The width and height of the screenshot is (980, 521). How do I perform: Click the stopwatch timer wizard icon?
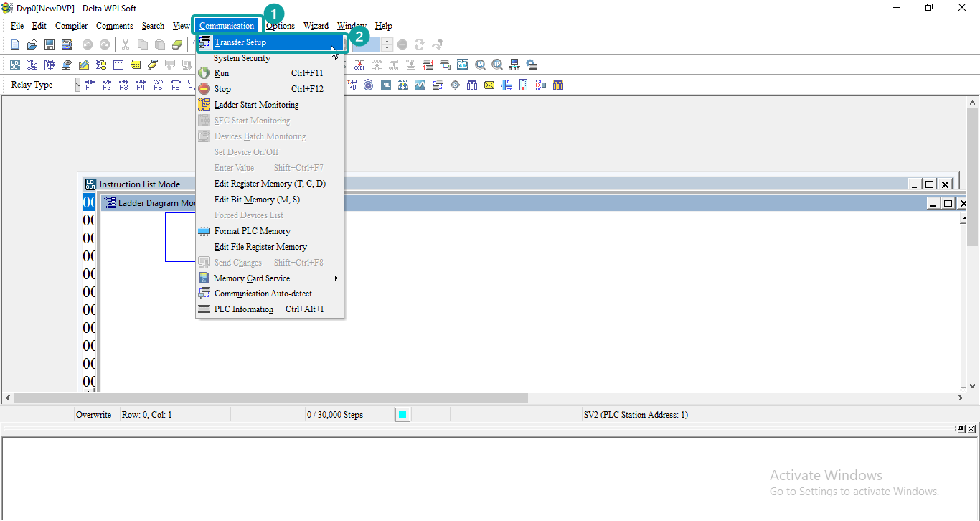tap(368, 85)
